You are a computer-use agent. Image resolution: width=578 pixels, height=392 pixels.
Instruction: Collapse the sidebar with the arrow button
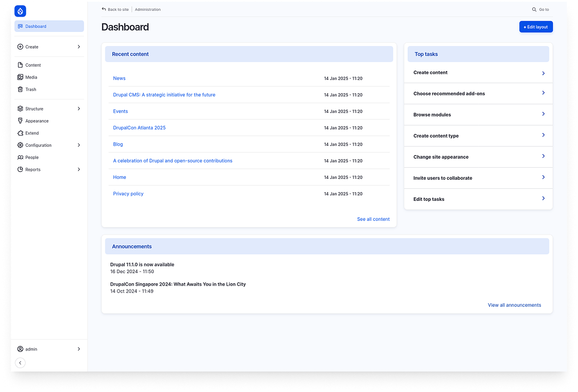20,362
